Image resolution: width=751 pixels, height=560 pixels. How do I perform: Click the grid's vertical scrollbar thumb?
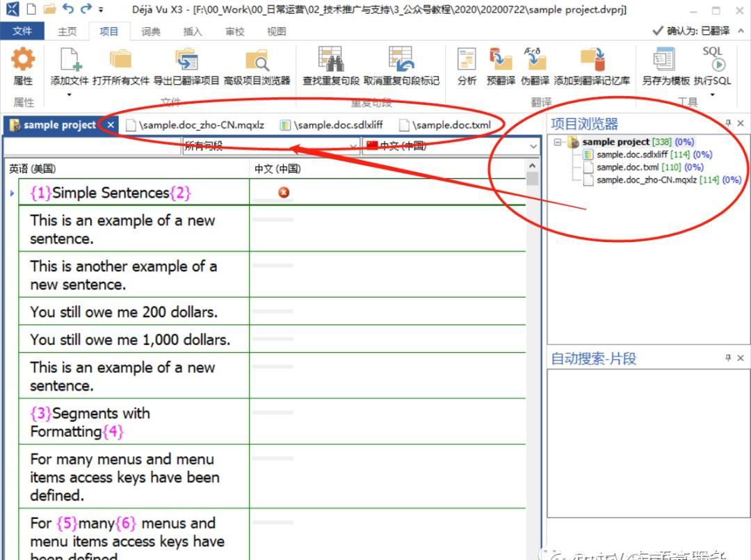pyautogui.click(x=532, y=178)
